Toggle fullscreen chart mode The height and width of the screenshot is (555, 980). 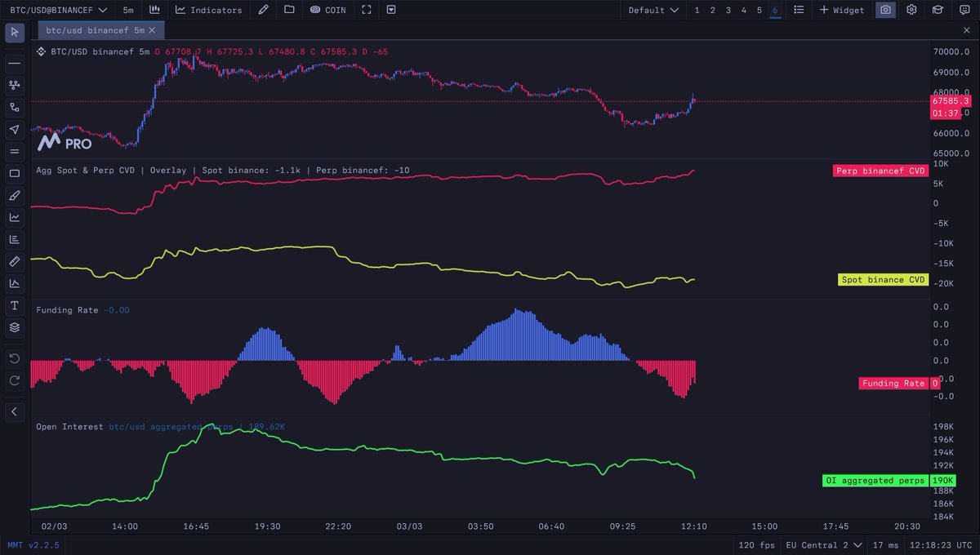tap(367, 10)
